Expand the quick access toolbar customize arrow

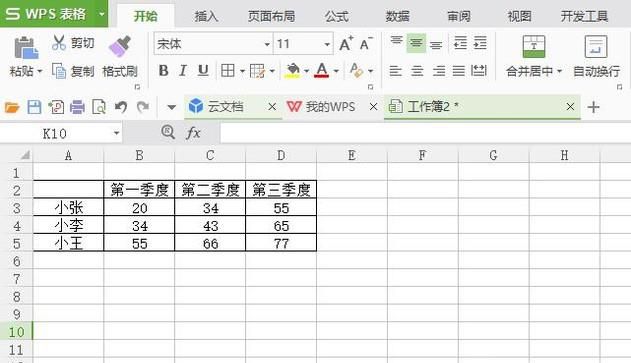click(x=171, y=107)
